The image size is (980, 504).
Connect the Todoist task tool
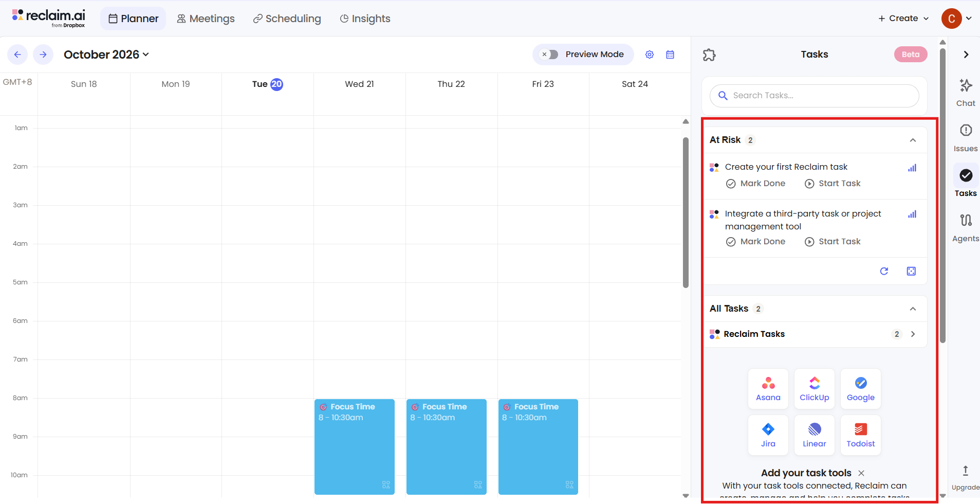point(861,435)
